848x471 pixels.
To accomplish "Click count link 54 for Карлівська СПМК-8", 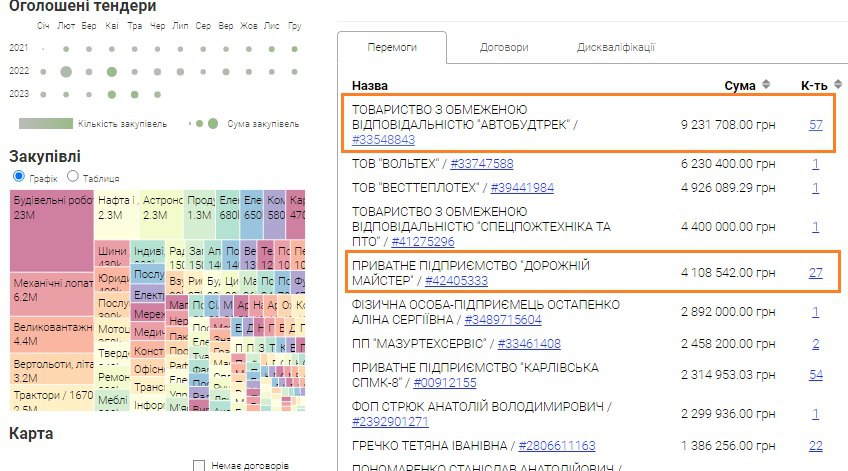I will (x=815, y=374).
